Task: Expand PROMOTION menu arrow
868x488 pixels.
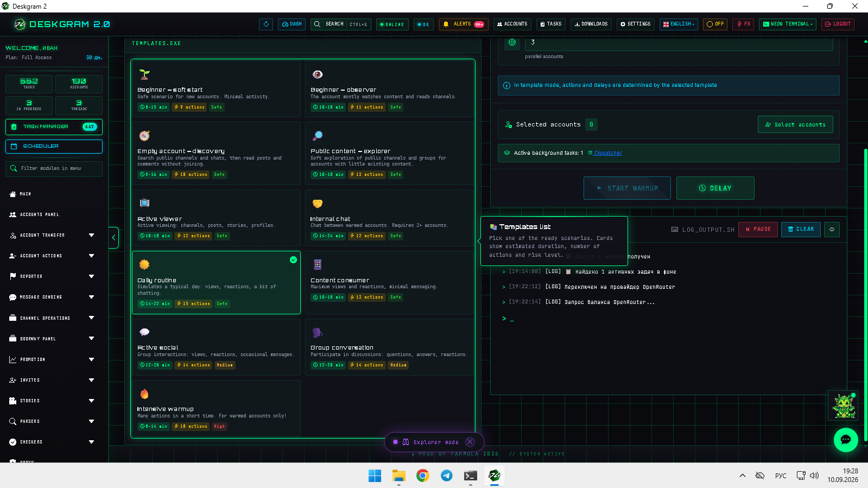Action: click(91, 359)
